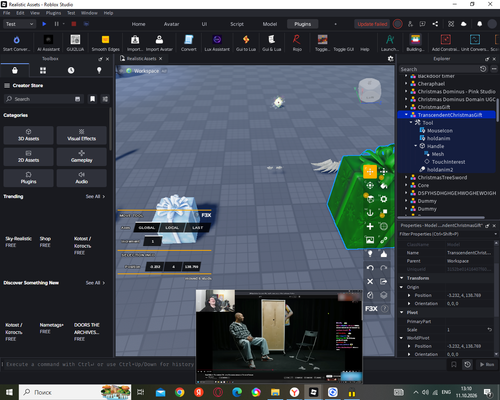The height and width of the screenshot is (400, 500).
Task: Open the Audio category
Action: coord(82,178)
